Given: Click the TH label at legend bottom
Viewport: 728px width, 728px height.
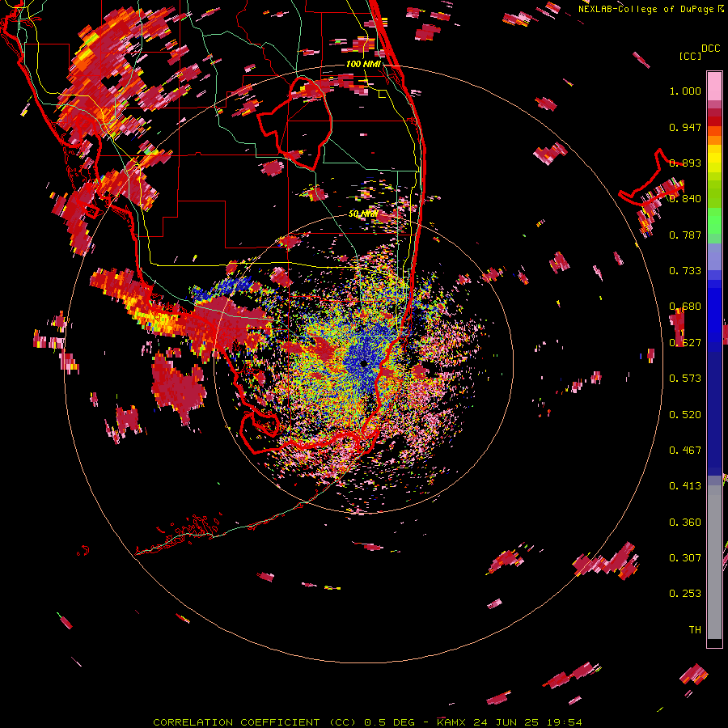Looking at the screenshot, I should [695, 630].
